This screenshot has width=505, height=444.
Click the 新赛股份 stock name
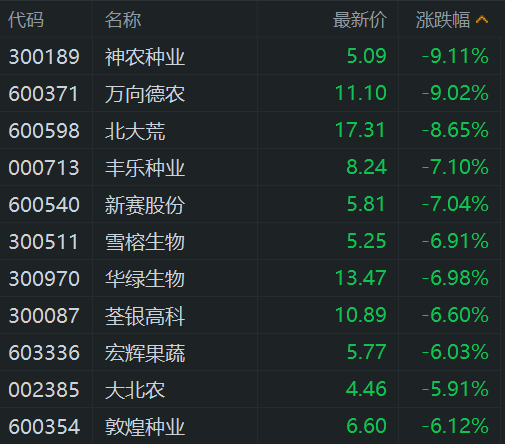click(145, 205)
